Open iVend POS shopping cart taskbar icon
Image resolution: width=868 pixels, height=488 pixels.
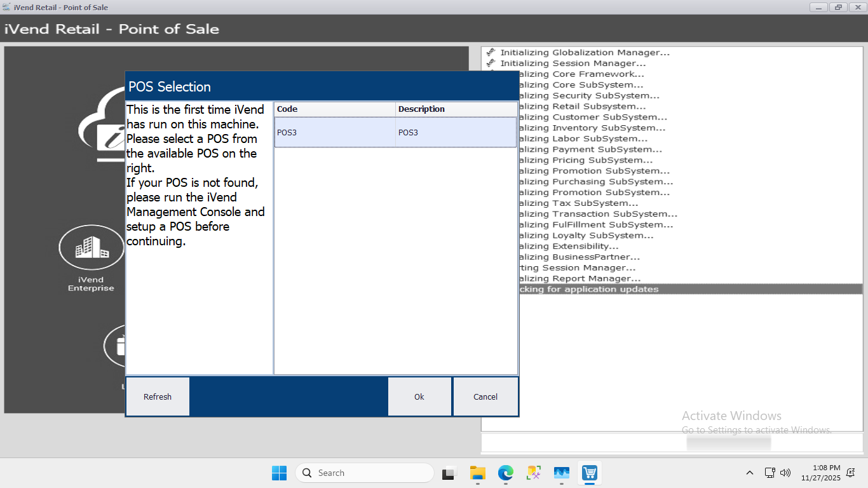coord(589,473)
